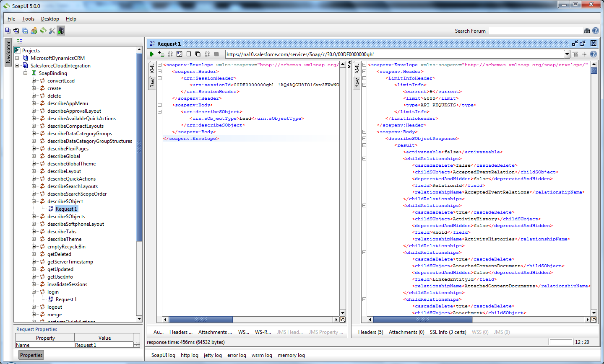Show the http log

click(190, 355)
